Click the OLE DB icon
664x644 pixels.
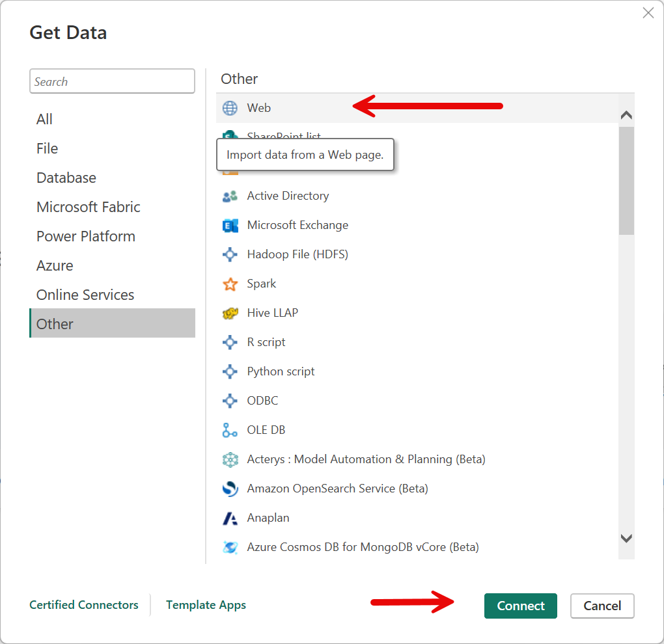(x=230, y=430)
